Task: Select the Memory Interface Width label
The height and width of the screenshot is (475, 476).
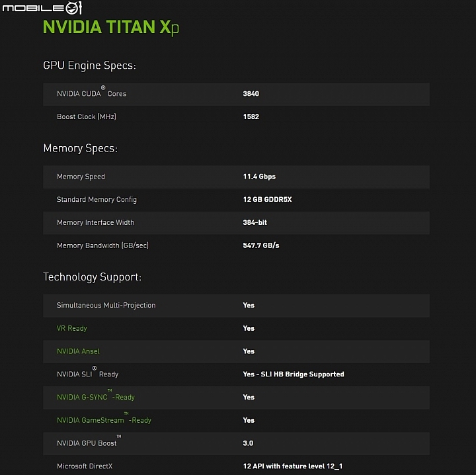Action: 96,223
